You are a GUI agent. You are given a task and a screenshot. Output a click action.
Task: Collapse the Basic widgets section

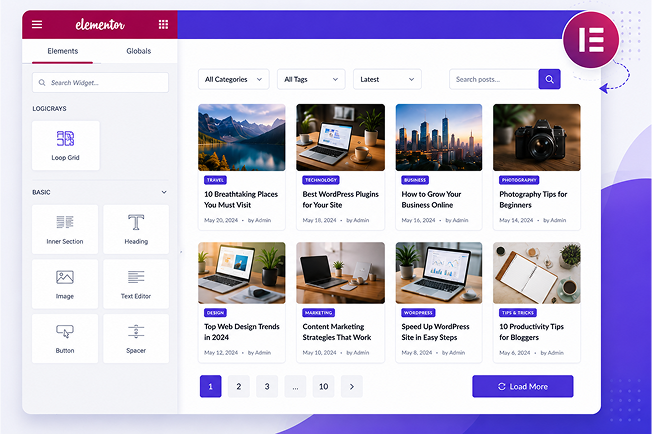click(x=164, y=192)
